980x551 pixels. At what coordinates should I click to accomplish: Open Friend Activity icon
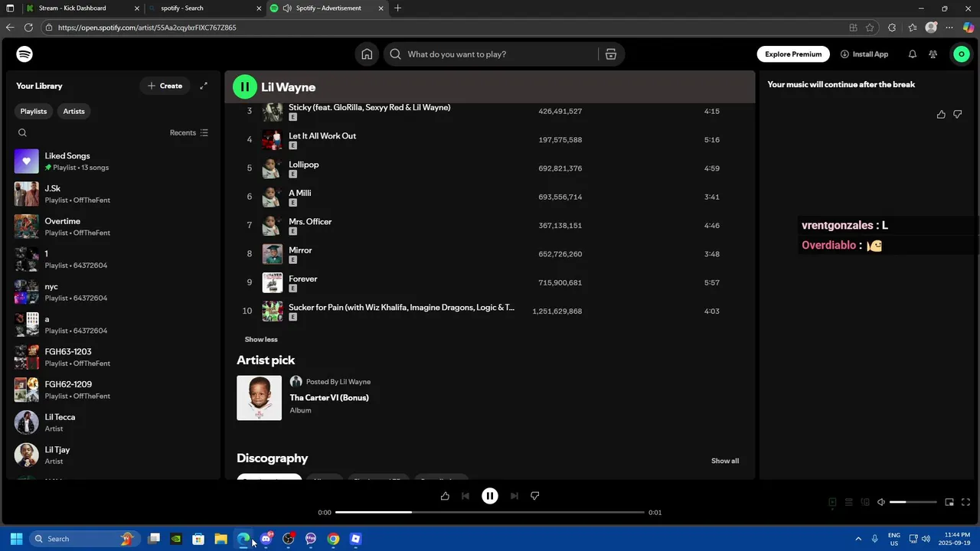[x=933, y=54]
